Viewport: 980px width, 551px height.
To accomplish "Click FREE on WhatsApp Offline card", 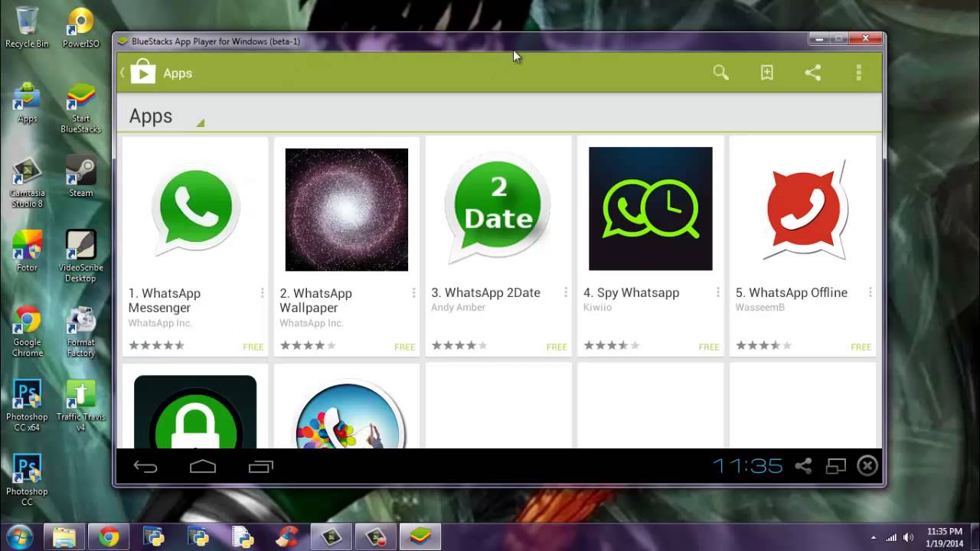I will (861, 347).
